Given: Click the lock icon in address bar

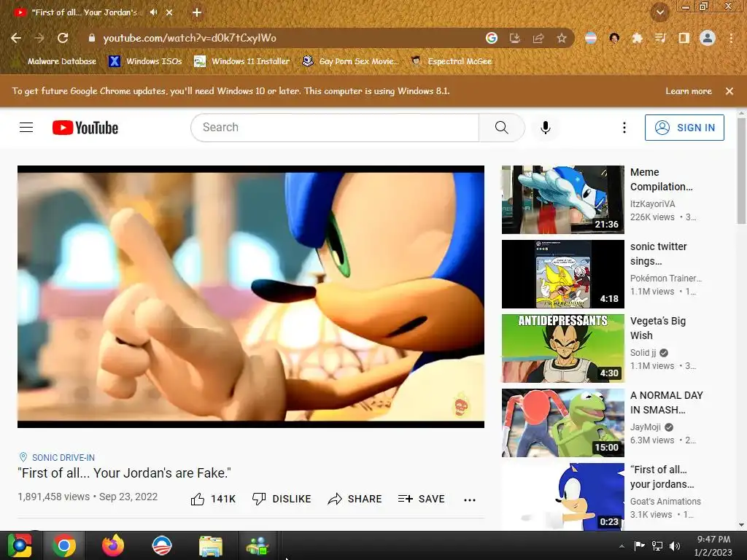Looking at the screenshot, I should (92, 38).
